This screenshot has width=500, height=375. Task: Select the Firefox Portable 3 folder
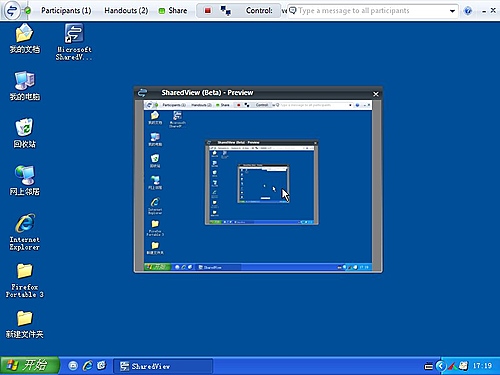pyautogui.click(x=24, y=280)
